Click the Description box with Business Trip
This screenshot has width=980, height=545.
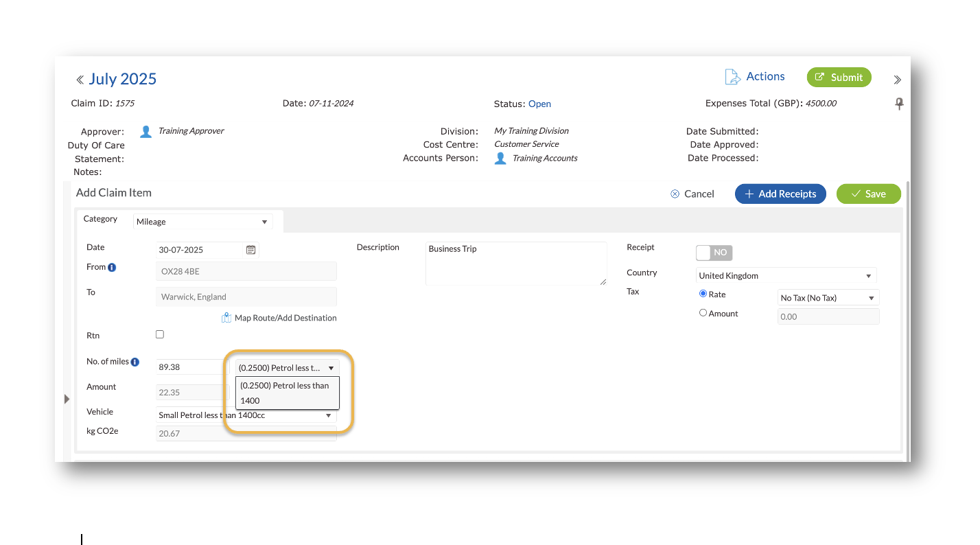point(516,263)
